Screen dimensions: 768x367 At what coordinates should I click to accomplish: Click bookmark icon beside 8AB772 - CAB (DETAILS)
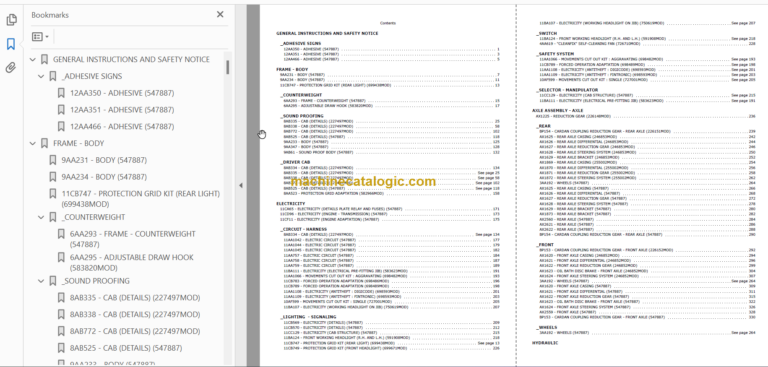[x=61, y=331]
